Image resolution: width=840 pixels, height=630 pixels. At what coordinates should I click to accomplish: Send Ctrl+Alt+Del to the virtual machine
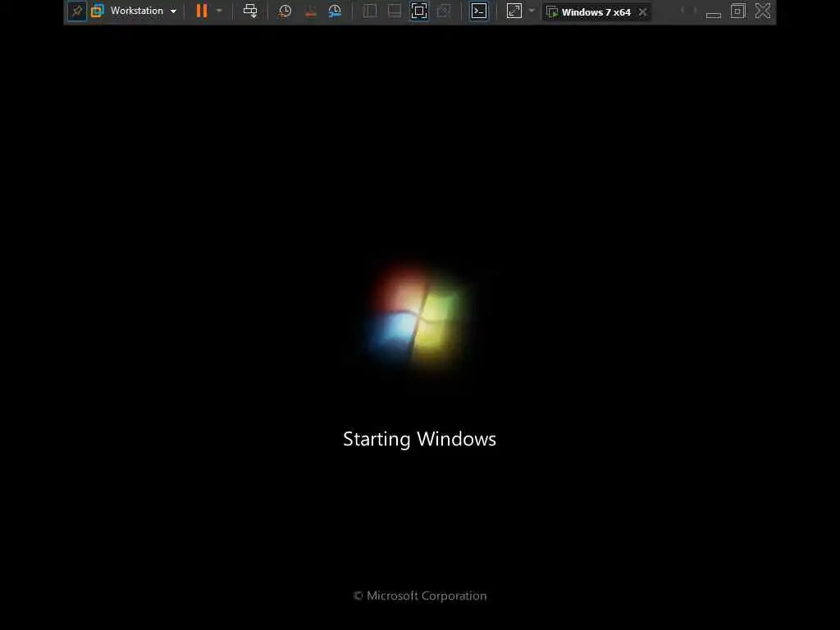pos(250,11)
